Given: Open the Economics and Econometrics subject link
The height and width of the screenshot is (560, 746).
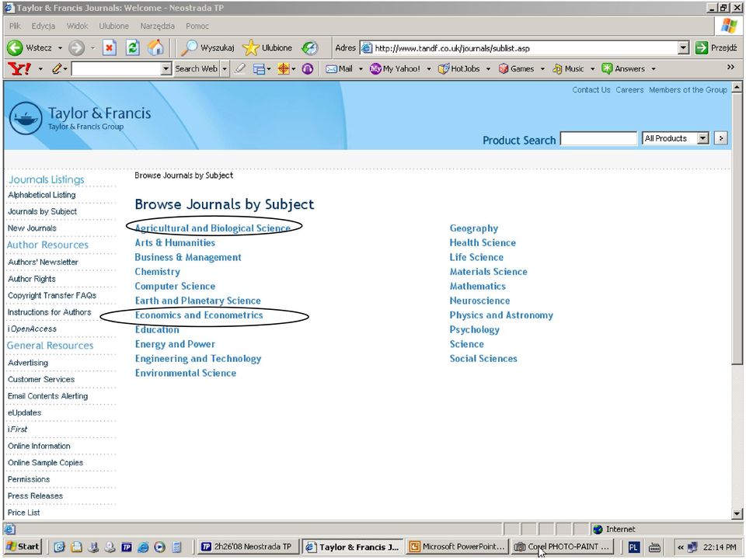Looking at the screenshot, I should coord(199,315).
